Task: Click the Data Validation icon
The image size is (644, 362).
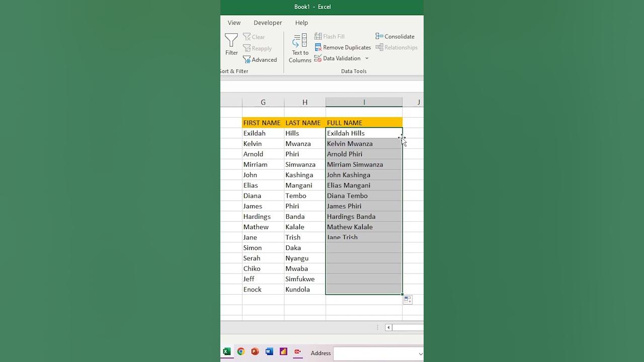Action: click(x=318, y=58)
